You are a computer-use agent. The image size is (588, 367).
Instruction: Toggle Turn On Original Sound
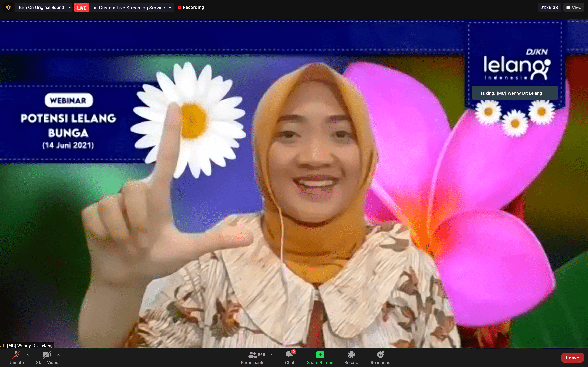tap(41, 8)
